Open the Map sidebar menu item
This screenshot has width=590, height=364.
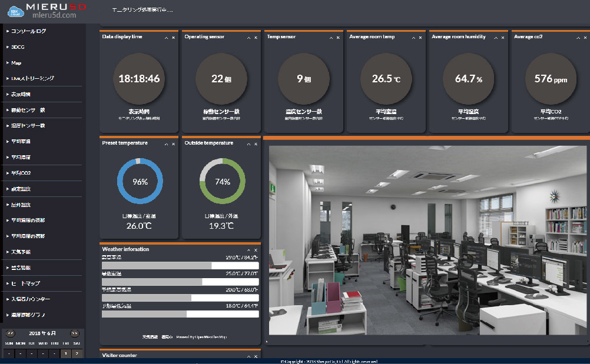pyautogui.click(x=16, y=62)
